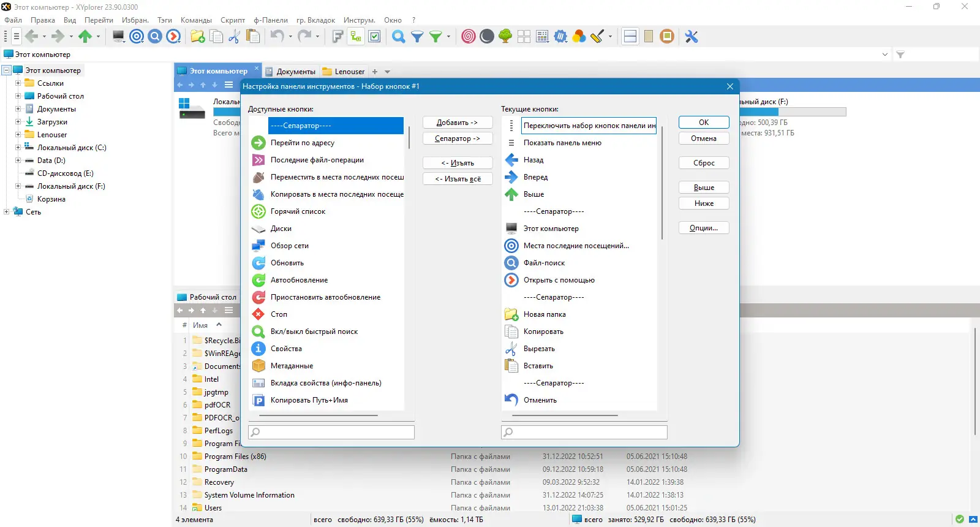Collapse the 'Этот компьютер' tree node
This screenshot has height=527, width=980.
coord(6,70)
